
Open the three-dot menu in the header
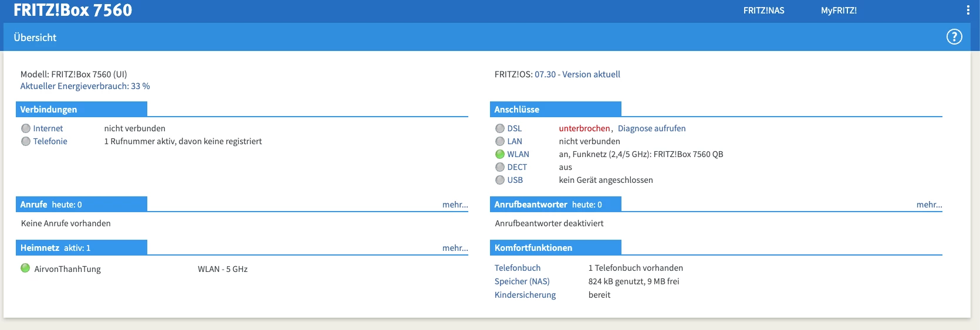click(x=968, y=10)
